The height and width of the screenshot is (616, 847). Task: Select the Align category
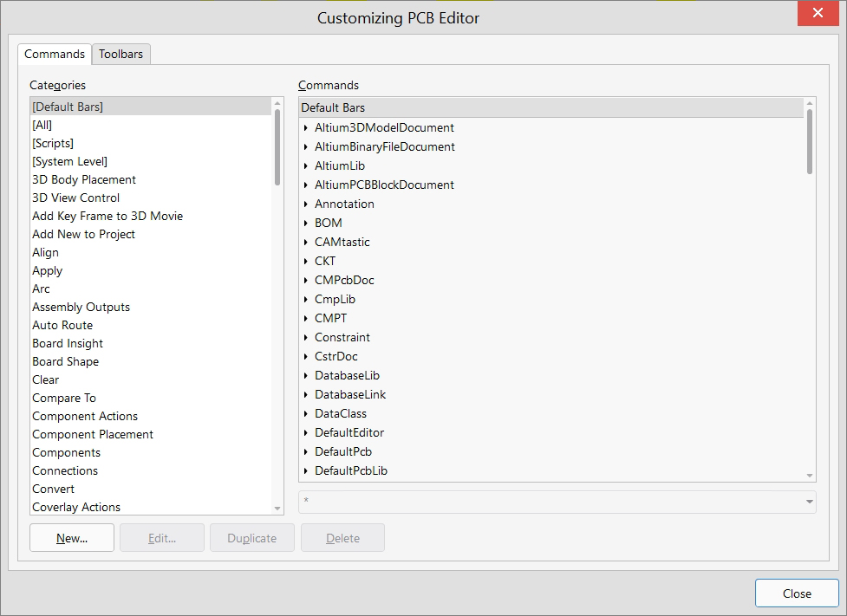(x=151, y=253)
